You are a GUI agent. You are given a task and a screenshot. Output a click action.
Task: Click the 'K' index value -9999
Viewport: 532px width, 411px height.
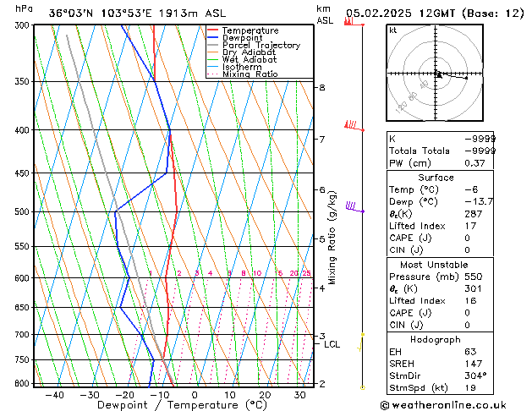(480, 139)
